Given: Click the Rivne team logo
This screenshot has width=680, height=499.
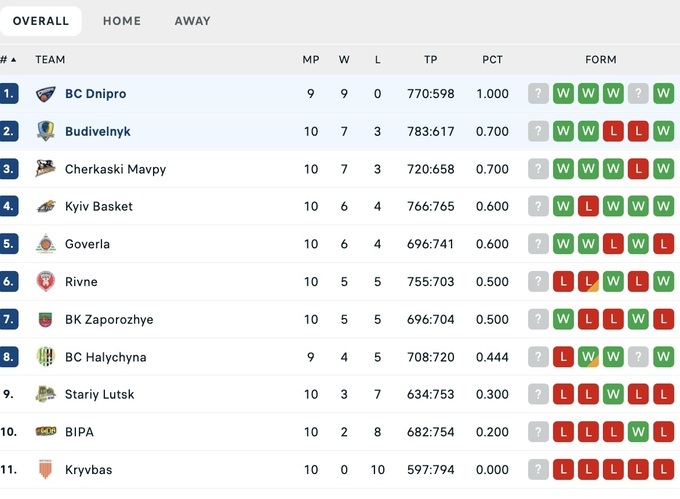Looking at the screenshot, I should tap(46, 282).
